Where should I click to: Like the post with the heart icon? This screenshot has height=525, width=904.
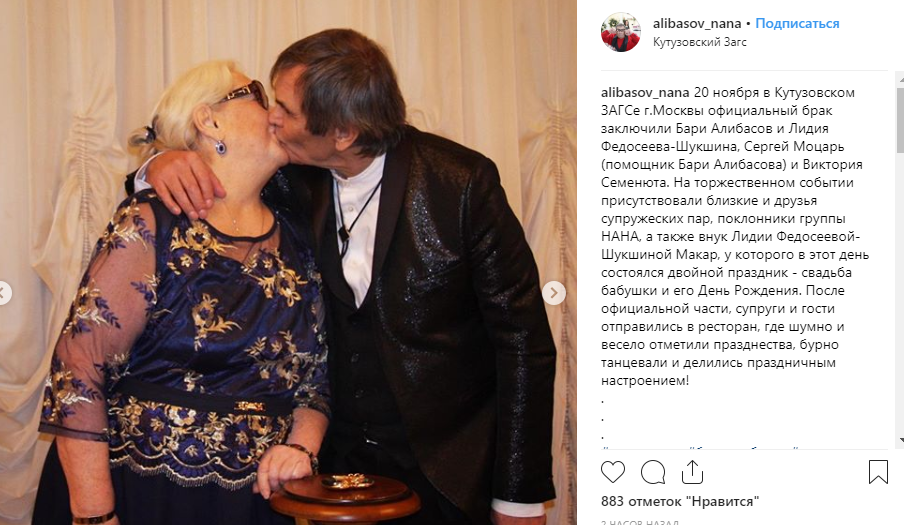612,472
